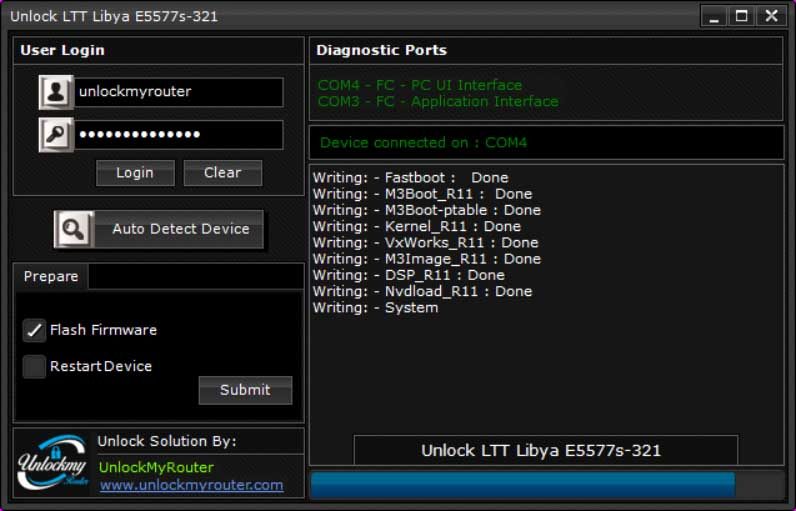Click log line Writing M3Boot_R11 Done
The image size is (796, 511).
click(x=422, y=194)
